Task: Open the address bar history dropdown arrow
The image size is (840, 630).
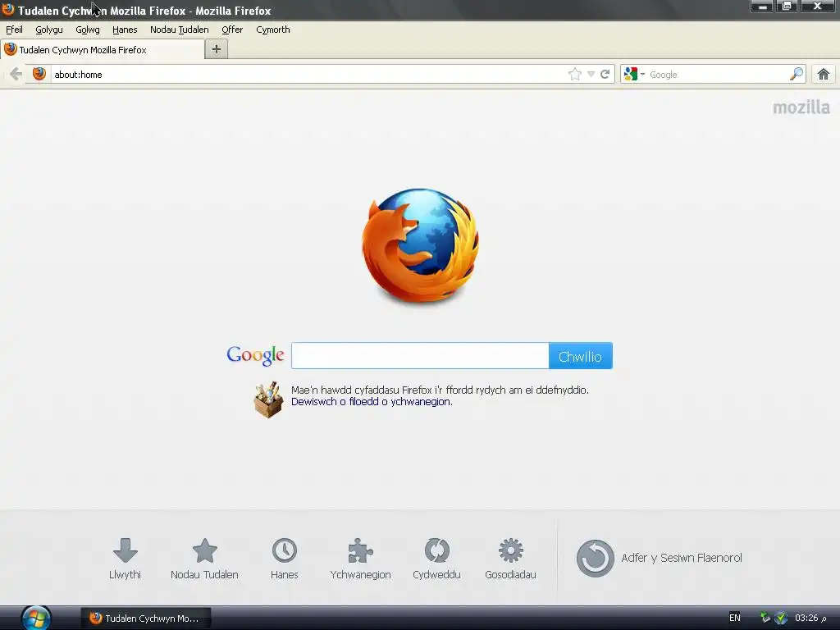Action: point(591,75)
